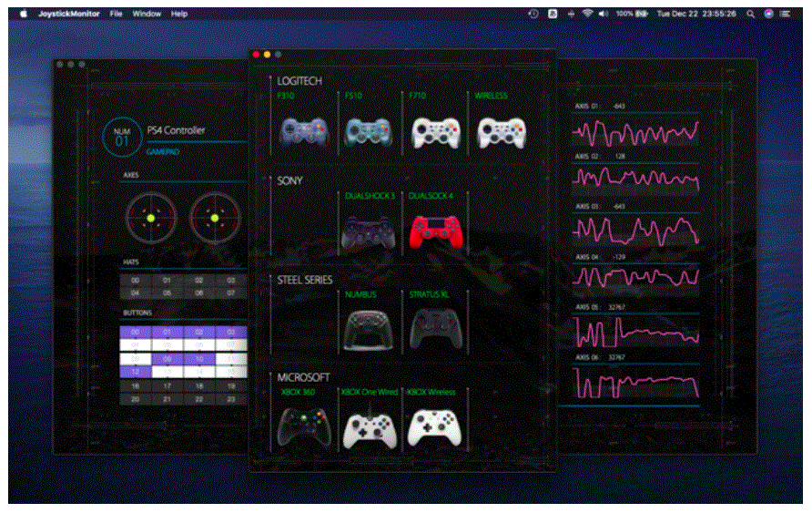Open the Help menu
The width and height of the screenshot is (812, 513).
(179, 14)
